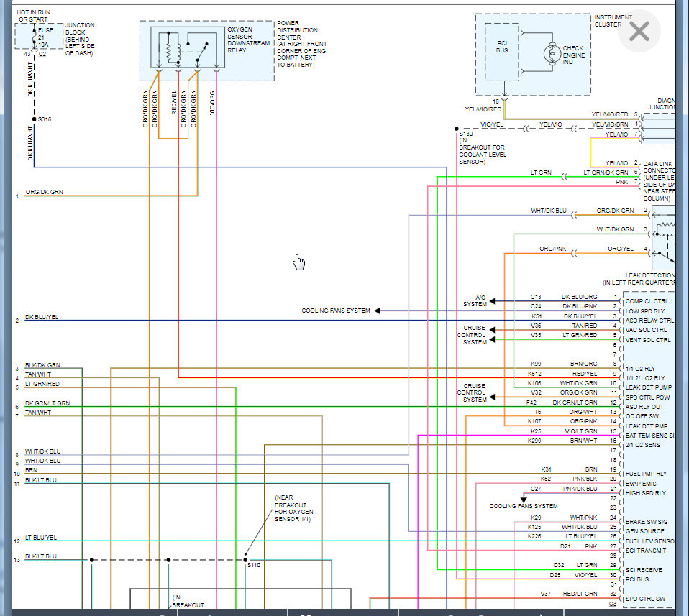The width and height of the screenshot is (689, 616).
Task: Click the 'ASD RELAY CTRL' pin label
Action: click(649, 321)
